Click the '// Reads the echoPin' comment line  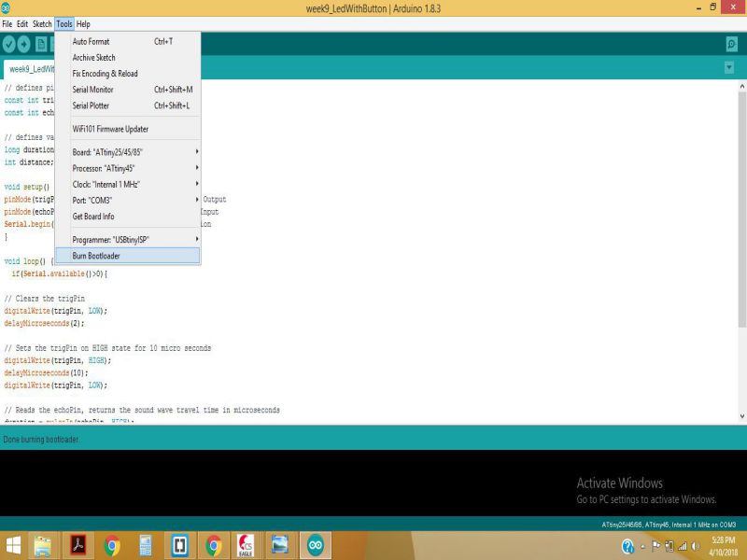[142, 410]
